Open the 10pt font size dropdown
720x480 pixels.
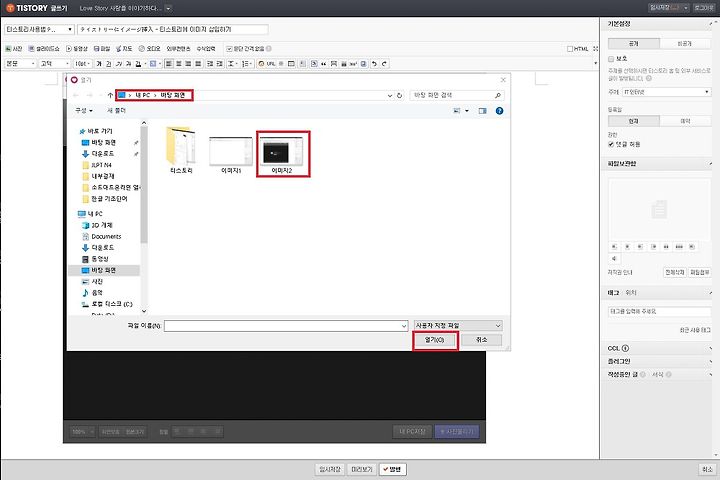pyautogui.click(x=83, y=64)
